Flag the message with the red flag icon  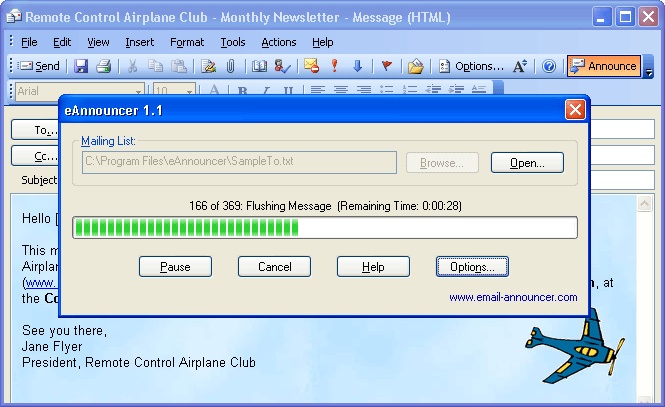386,66
